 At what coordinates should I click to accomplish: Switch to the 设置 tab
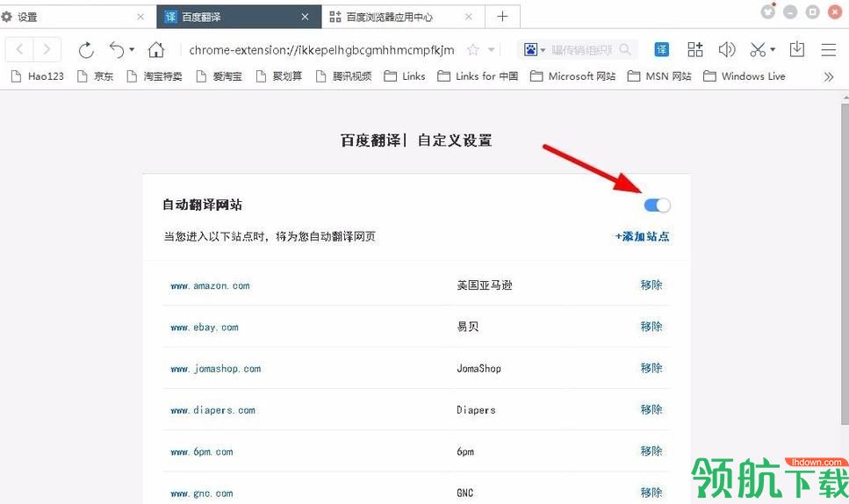77,17
